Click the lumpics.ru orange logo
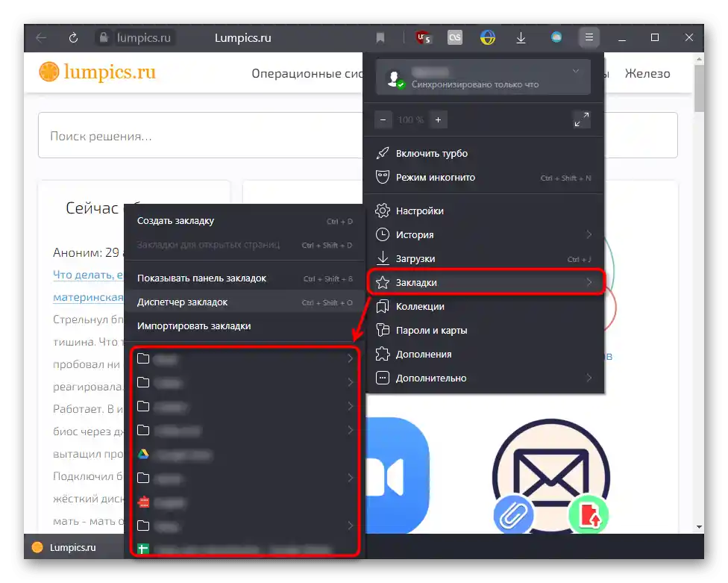Screen dimensions: 728x583 tap(98, 72)
